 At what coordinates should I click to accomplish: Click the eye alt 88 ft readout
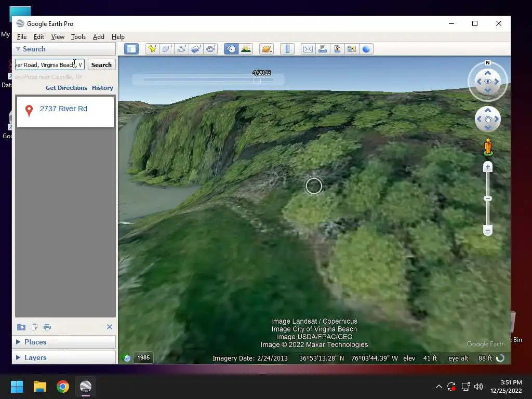470,358
